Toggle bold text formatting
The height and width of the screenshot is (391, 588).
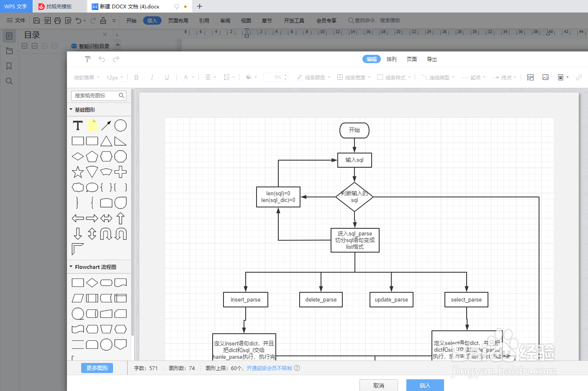[x=136, y=77]
